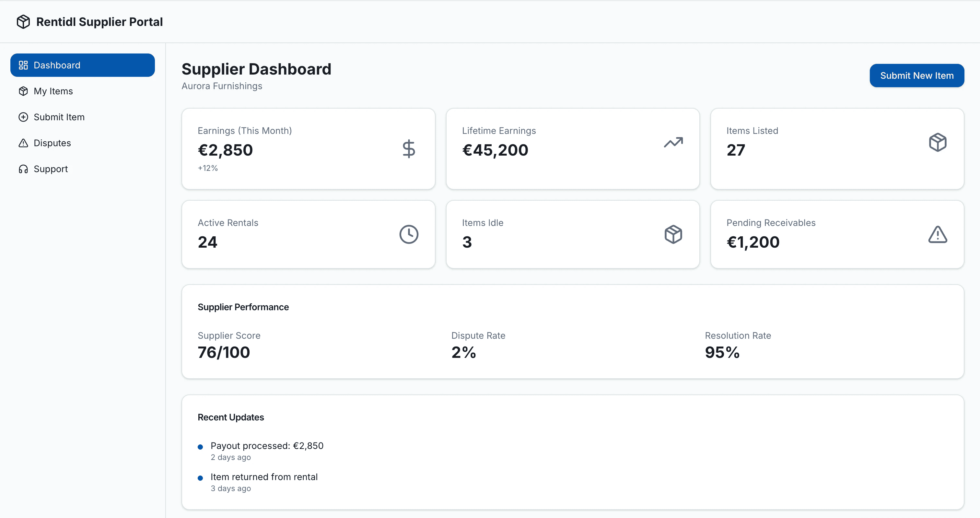The height and width of the screenshot is (518, 980).
Task: Click the dollar sign icon on Earnings card
Action: 409,149
